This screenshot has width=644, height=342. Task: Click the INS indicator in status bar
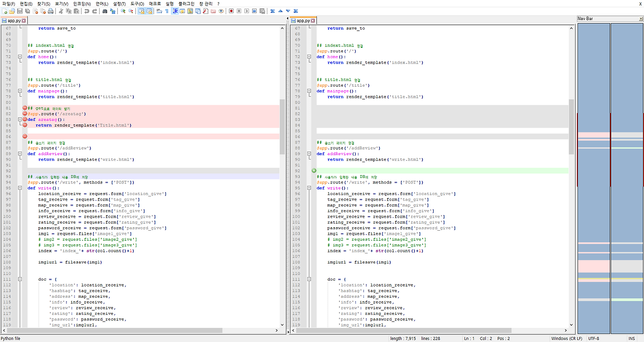[632, 338]
